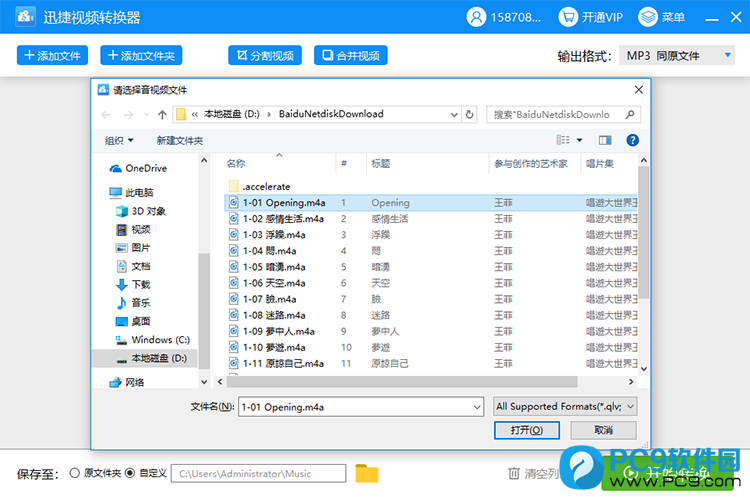Click the 添加文件 button
The width and height of the screenshot is (750, 497).
coord(52,55)
